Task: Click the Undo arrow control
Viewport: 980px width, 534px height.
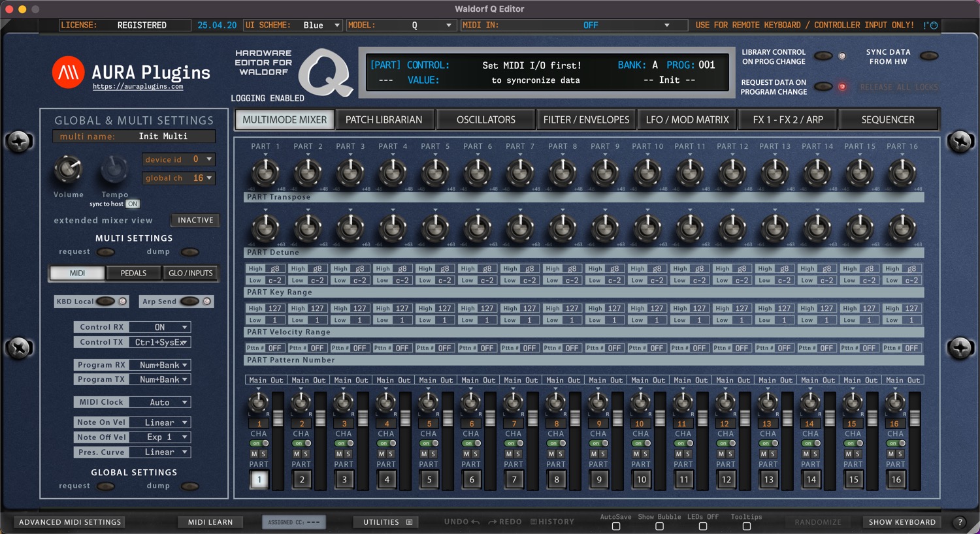Action: 462,522
